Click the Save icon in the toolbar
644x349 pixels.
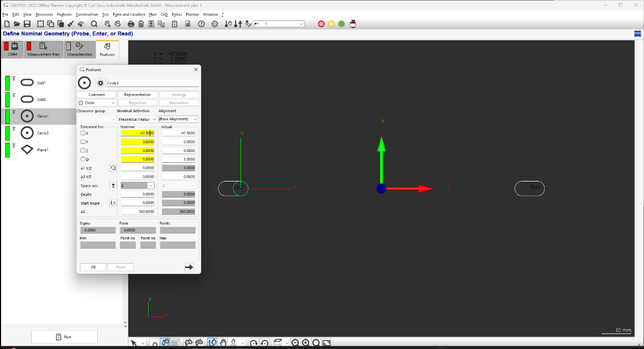[x=27, y=24]
